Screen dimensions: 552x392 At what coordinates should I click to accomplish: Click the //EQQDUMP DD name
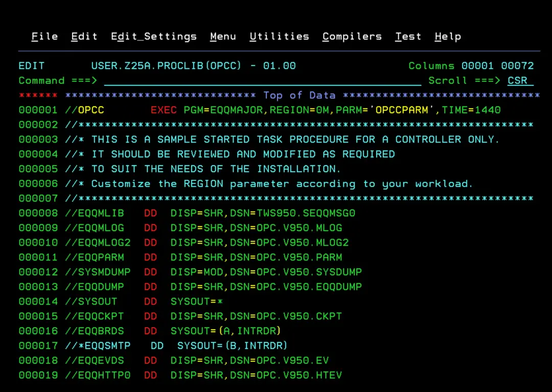coord(95,288)
